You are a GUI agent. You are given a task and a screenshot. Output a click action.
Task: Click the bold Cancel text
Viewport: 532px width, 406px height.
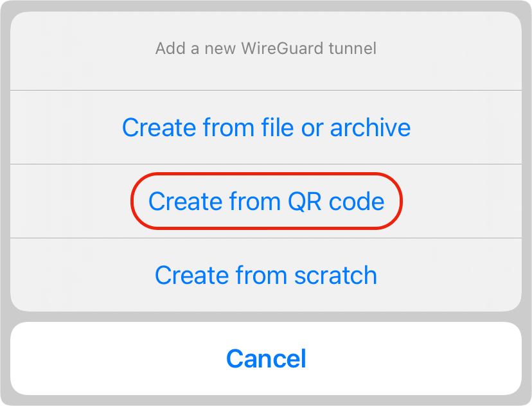pyautogui.click(x=266, y=358)
